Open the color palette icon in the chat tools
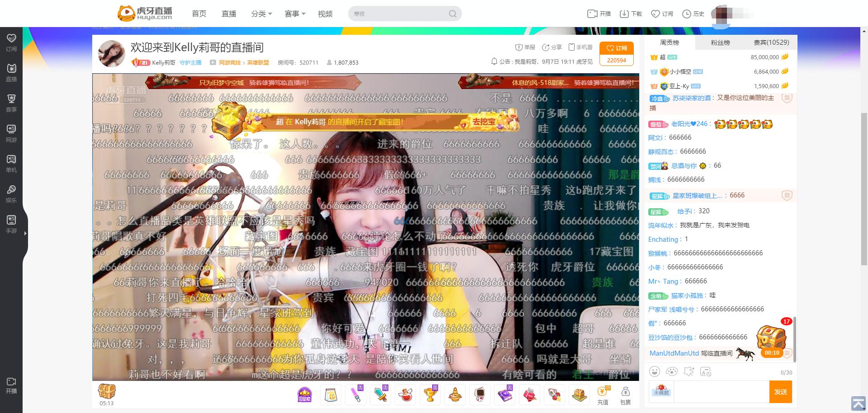This screenshot has height=413, width=868. [672, 371]
